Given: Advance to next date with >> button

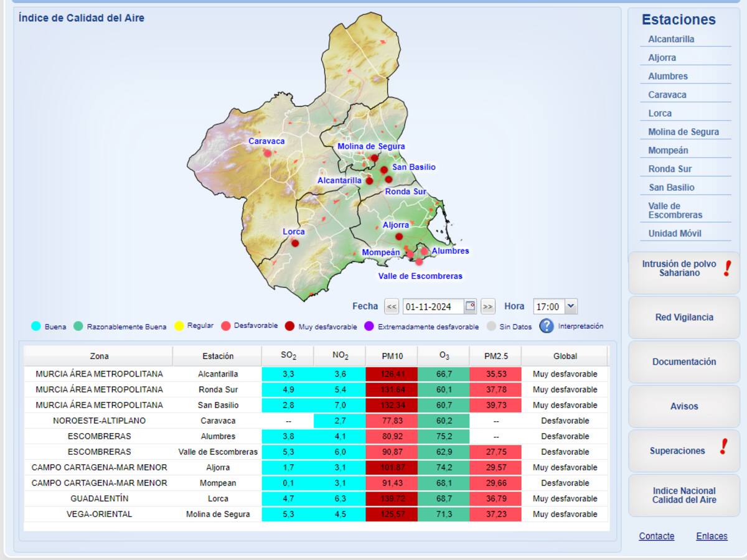Looking at the screenshot, I should click(x=487, y=307).
